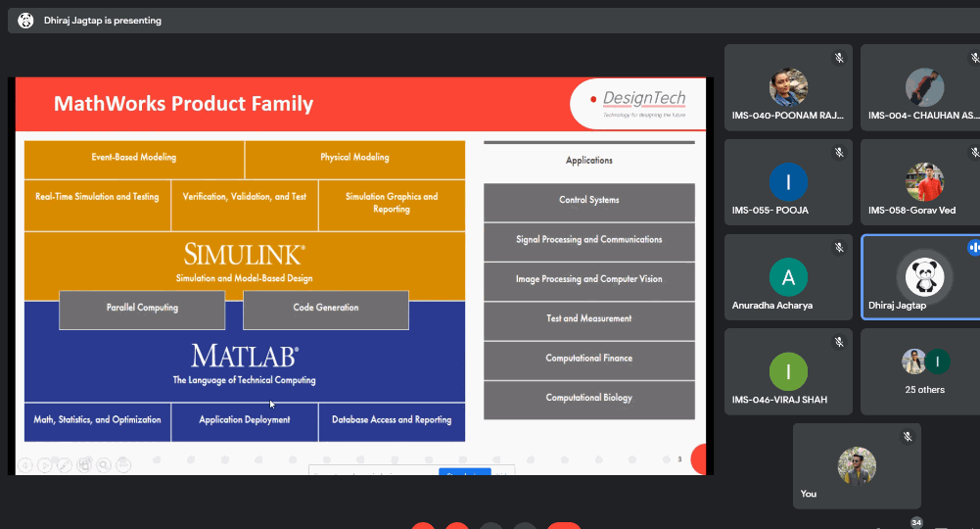Select Dhiraj Jagtap's panda avatar tile
Image resolution: width=980 pixels, height=529 pixels.
922,275
